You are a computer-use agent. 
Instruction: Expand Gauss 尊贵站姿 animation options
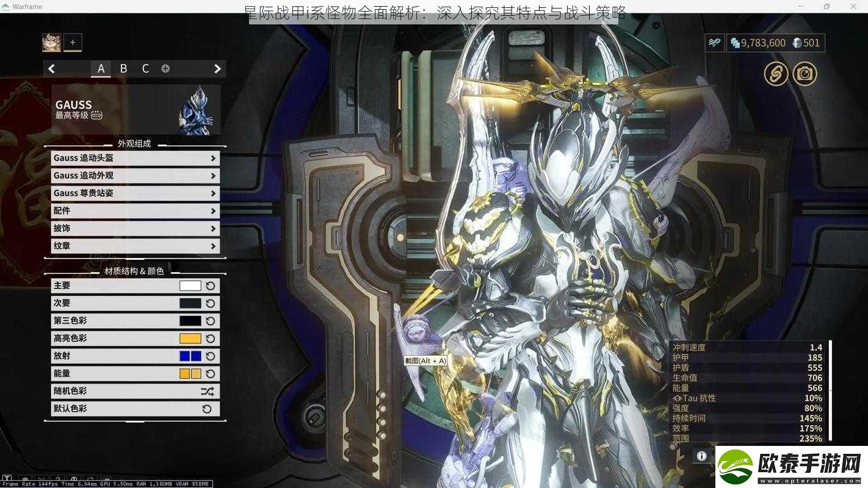point(135,193)
